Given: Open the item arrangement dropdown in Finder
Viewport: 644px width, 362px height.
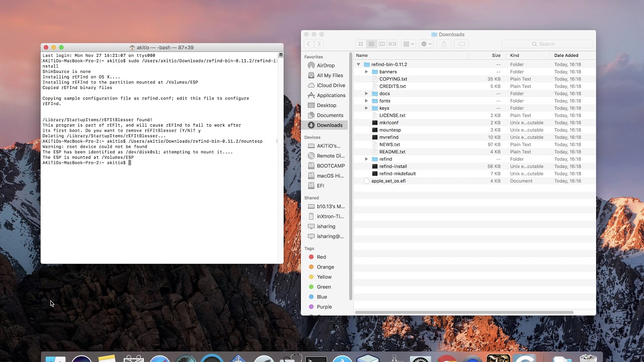Looking at the screenshot, I should [409, 44].
